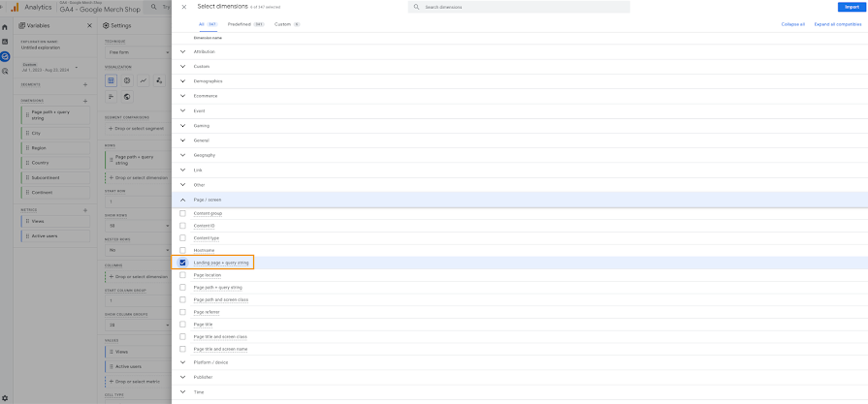The height and width of the screenshot is (404, 868).
Task: Check the Page path + query string checkbox
Action: tap(182, 288)
